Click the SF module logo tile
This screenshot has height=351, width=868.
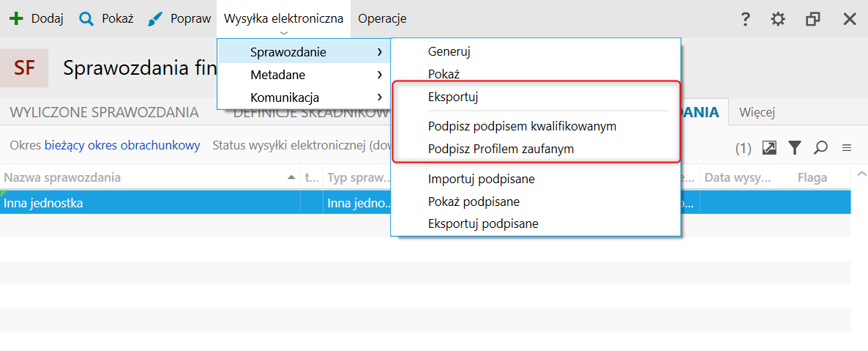click(x=24, y=67)
